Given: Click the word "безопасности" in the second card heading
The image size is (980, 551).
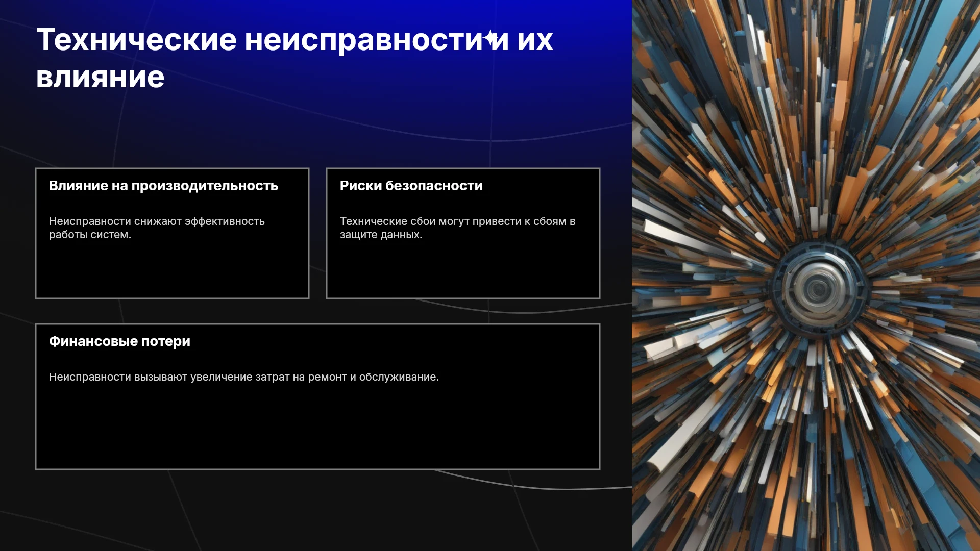Looking at the screenshot, I should coord(434,186).
